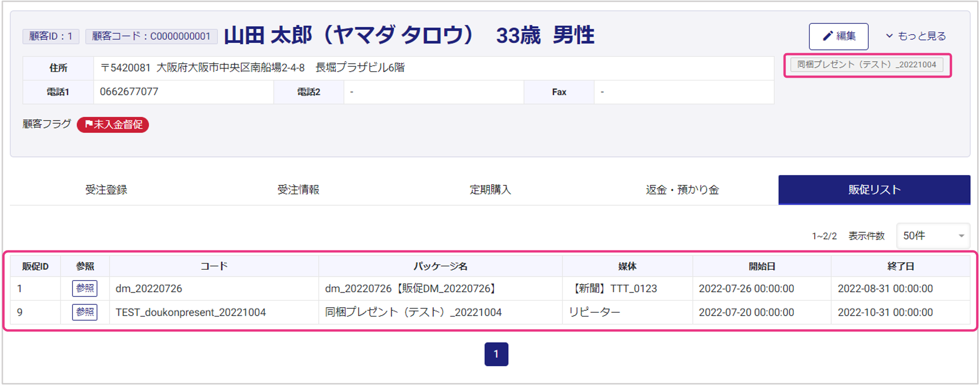Select the dm_20220726 code cell
Image resolution: width=980 pixels, height=386 pixels.
click(149, 289)
